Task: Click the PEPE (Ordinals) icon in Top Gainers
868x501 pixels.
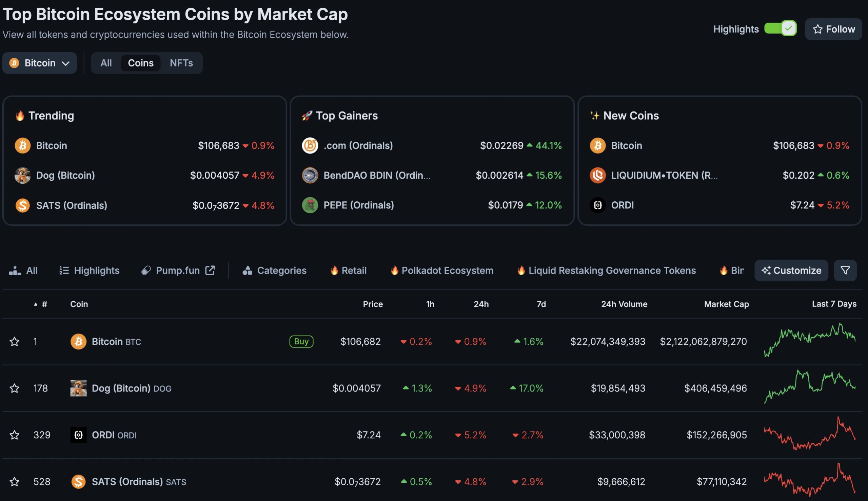Action: point(309,205)
